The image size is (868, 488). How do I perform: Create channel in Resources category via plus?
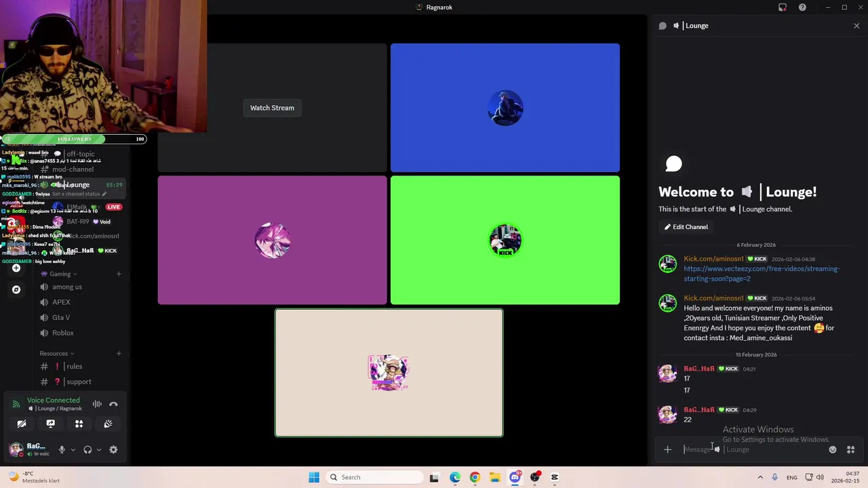(119, 353)
